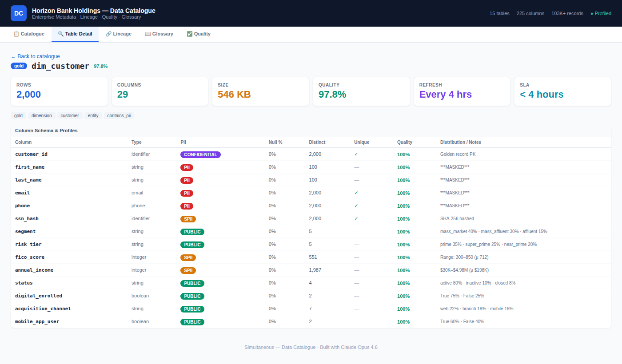
Task: Click the CONFIDENTIAL badge for customer_id
Action: [x=200, y=154]
